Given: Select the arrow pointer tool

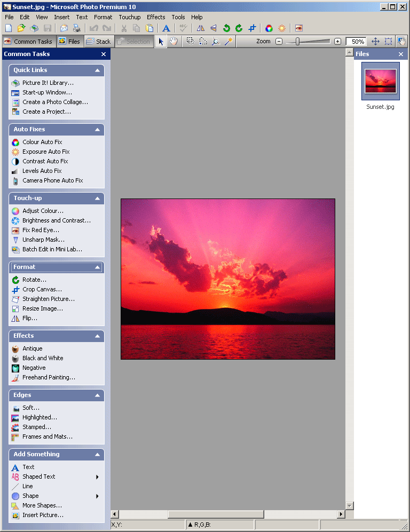Looking at the screenshot, I should pyautogui.click(x=161, y=42).
